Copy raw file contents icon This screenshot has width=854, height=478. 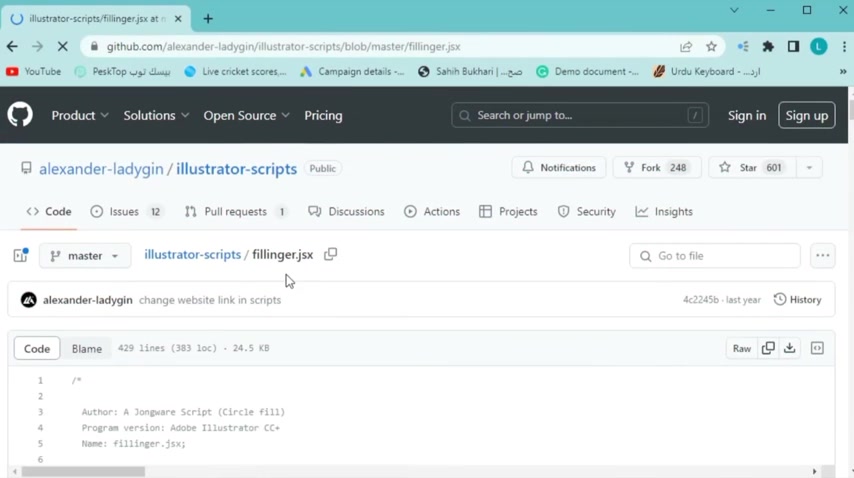click(x=768, y=348)
